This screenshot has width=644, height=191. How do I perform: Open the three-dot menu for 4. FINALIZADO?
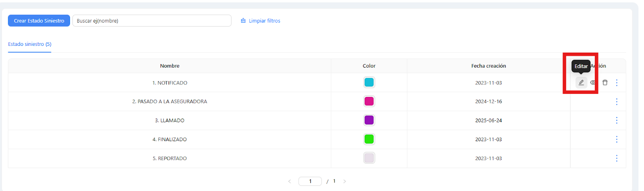click(x=617, y=139)
